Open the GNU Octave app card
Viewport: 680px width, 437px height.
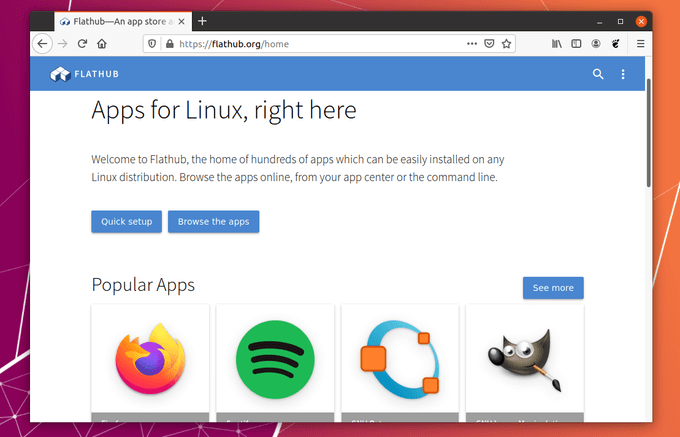(x=400, y=363)
